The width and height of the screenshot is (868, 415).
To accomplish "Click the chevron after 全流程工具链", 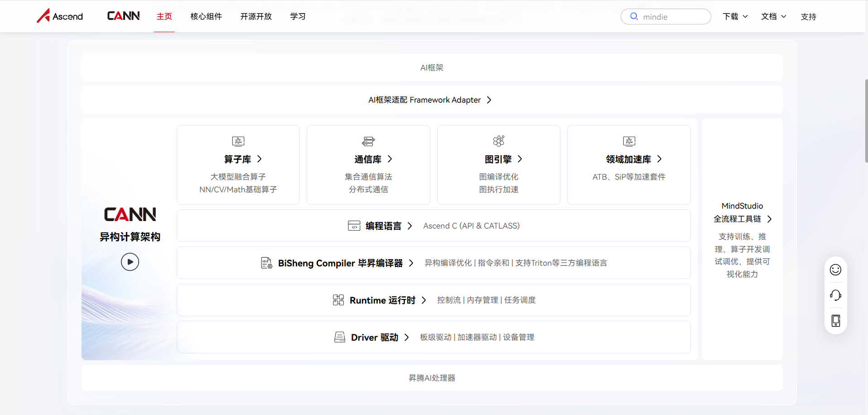I will (x=769, y=219).
